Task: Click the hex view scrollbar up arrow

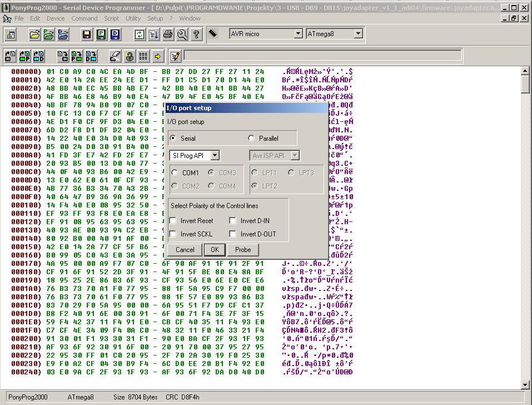Action: click(x=525, y=71)
